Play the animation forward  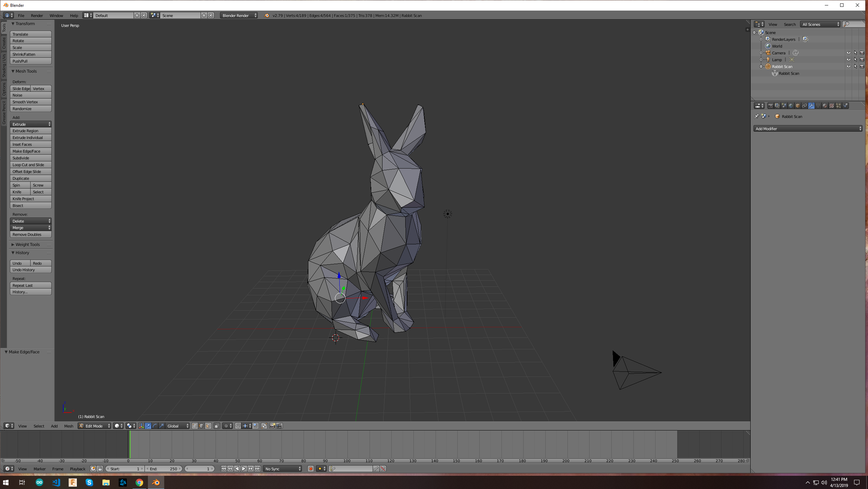pos(244,469)
